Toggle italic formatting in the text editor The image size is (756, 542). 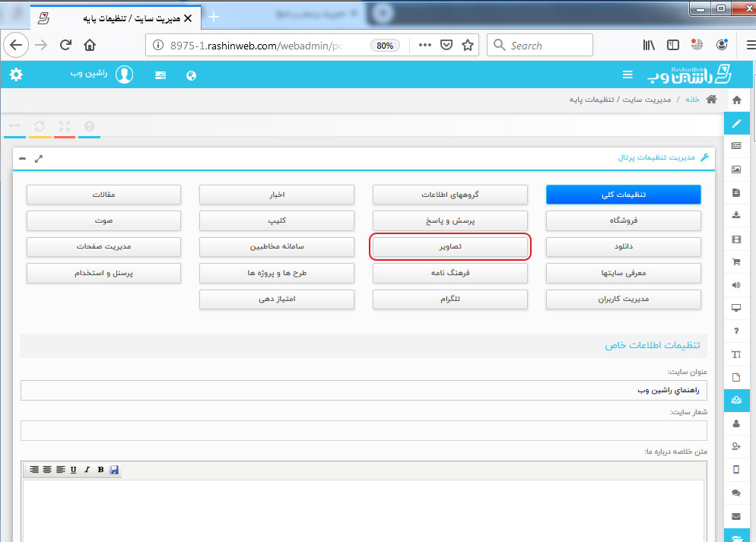click(x=87, y=470)
